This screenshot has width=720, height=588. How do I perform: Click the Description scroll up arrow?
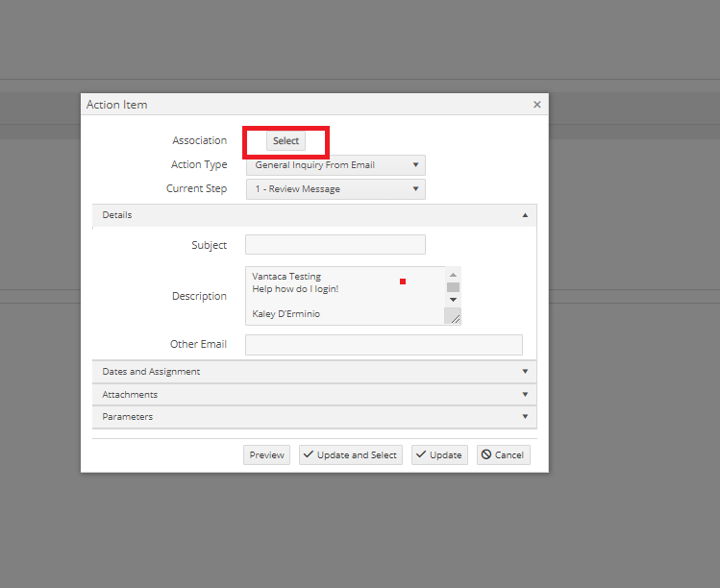point(453,275)
